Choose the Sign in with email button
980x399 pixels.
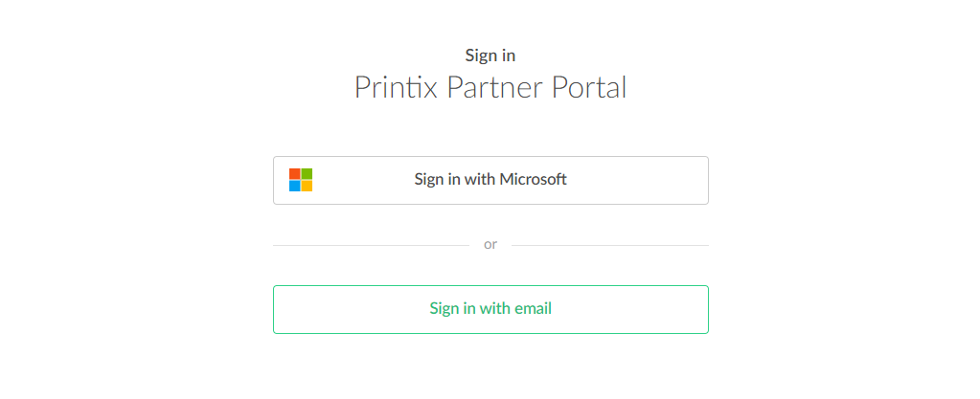[x=490, y=309]
